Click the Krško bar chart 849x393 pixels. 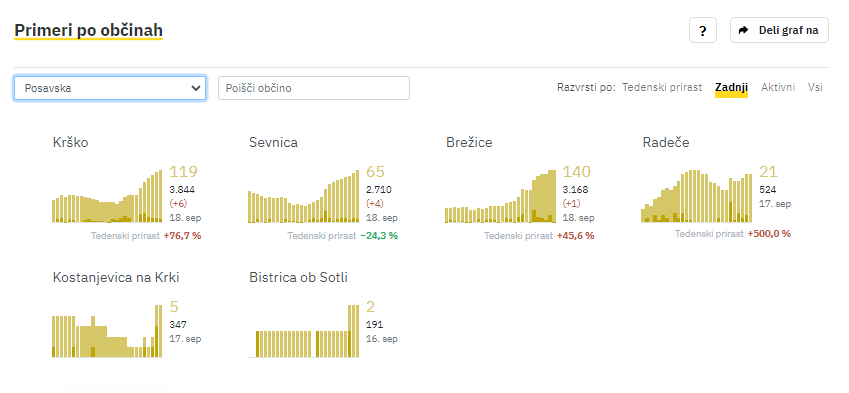click(x=107, y=196)
